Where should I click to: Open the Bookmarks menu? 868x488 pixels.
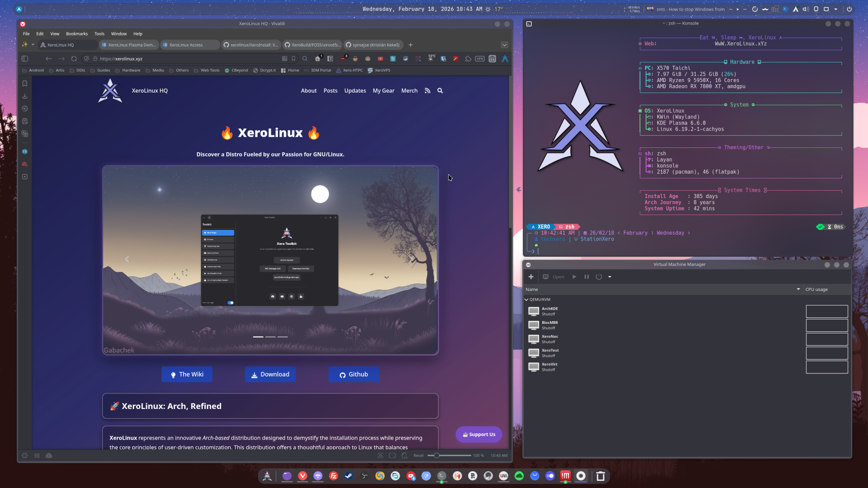(77, 34)
